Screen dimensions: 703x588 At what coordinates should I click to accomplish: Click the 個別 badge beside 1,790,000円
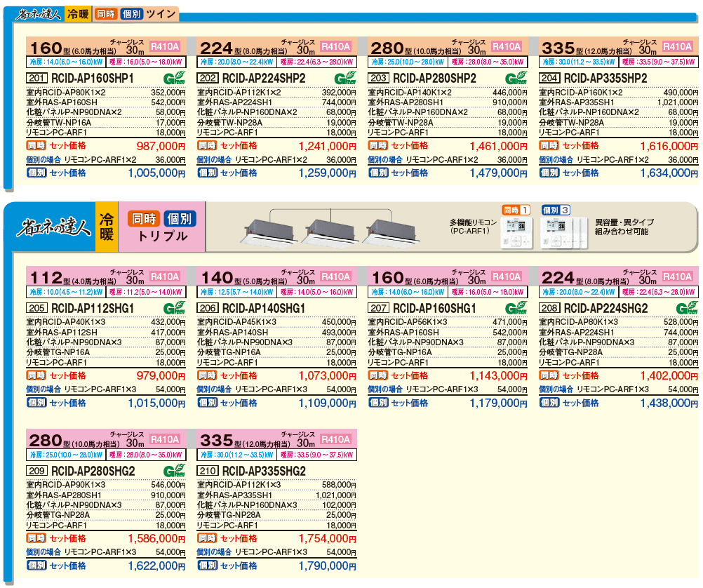[207, 565]
